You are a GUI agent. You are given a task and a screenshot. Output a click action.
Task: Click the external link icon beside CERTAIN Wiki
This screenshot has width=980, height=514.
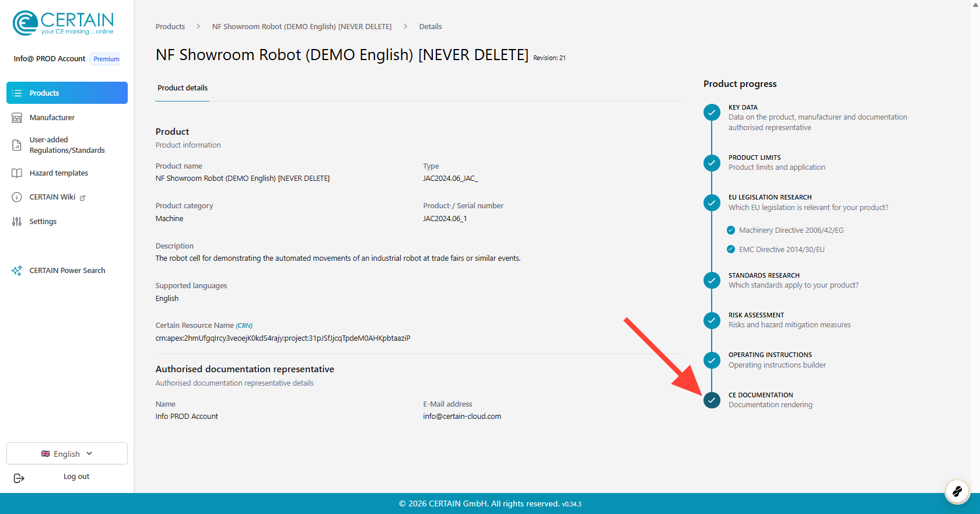(82, 198)
